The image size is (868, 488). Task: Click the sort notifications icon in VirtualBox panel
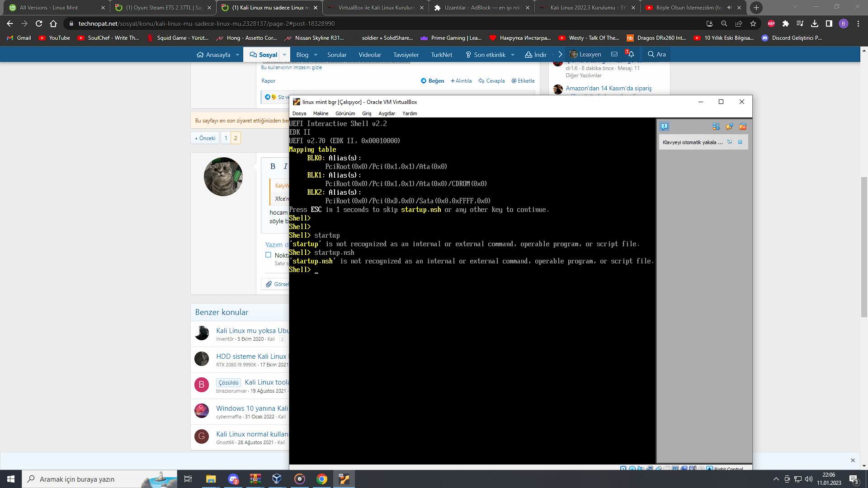pos(716,127)
